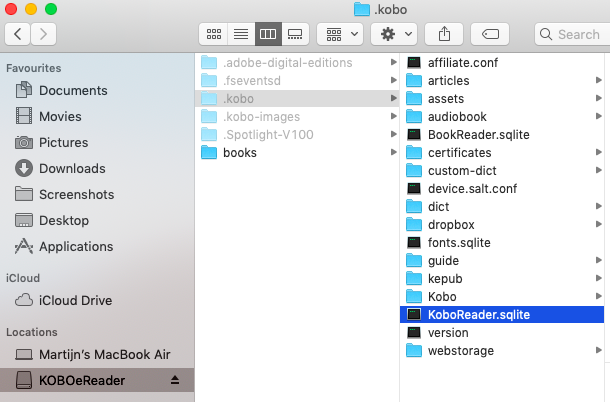Select the dict folder
The width and height of the screenshot is (610, 402).
[502, 207]
